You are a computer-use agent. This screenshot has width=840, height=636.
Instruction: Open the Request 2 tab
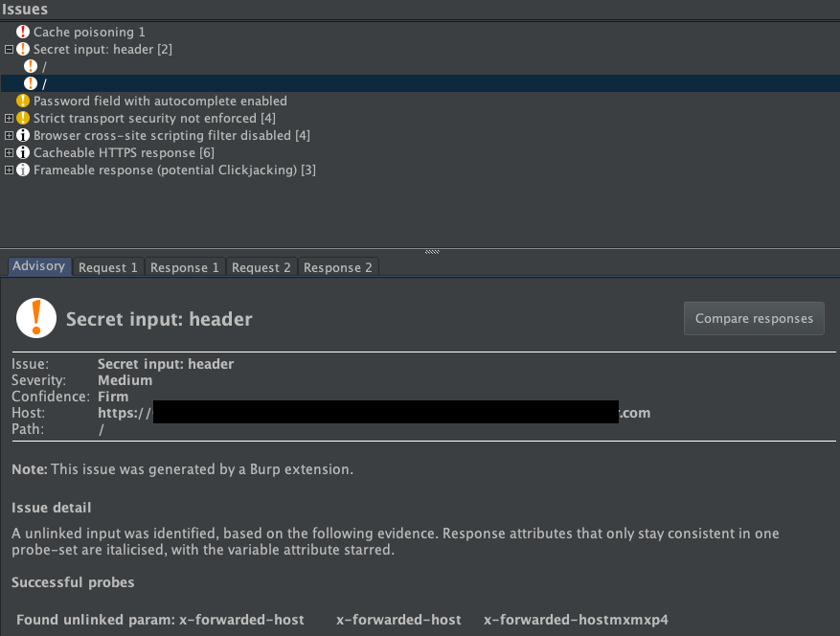coord(261,267)
